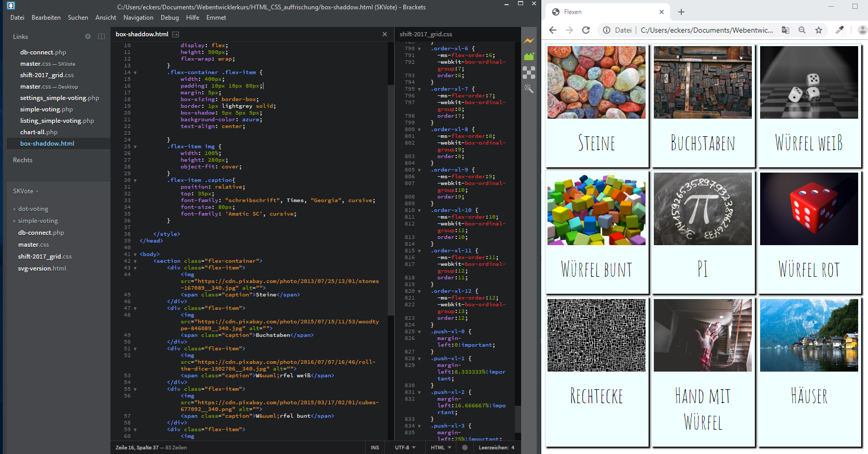
Task: Expand the dot-voting folder
Action: click(15, 209)
